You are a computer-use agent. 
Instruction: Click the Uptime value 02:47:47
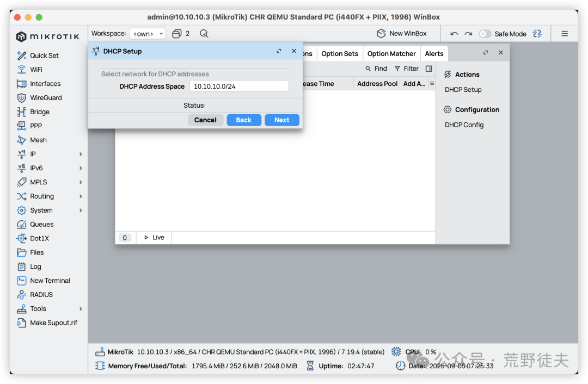(x=360, y=366)
